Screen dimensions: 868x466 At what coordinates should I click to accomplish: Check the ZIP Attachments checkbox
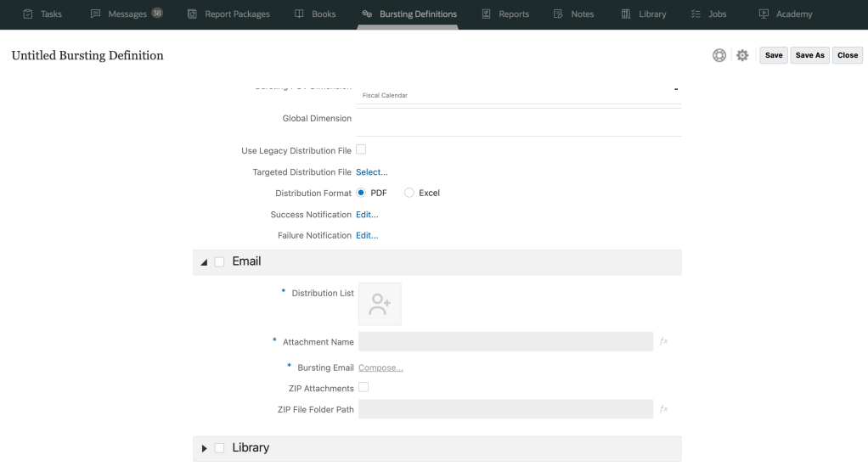click(364, 387)
